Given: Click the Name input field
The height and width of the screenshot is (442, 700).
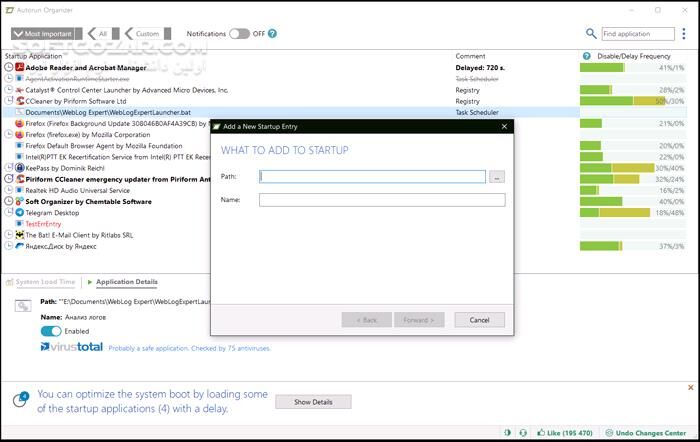Looking at the screenshot, I should point(381,200).
